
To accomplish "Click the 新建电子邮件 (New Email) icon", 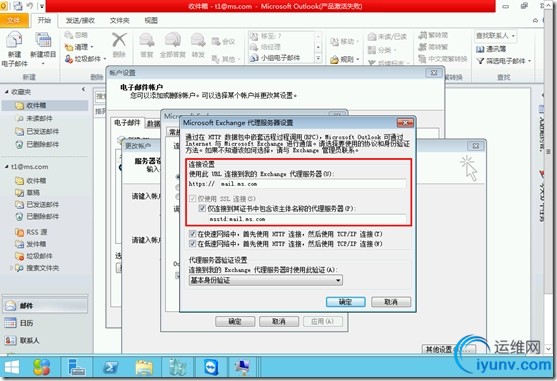I will [x=14, y=40].
